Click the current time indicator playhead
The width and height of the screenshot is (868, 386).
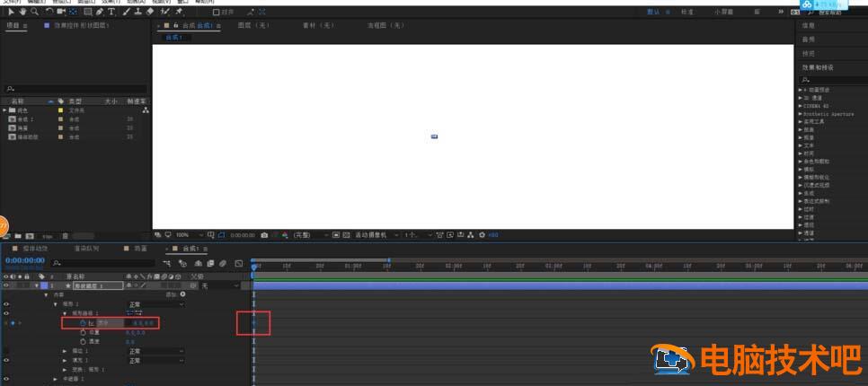[x=253, y=268]
